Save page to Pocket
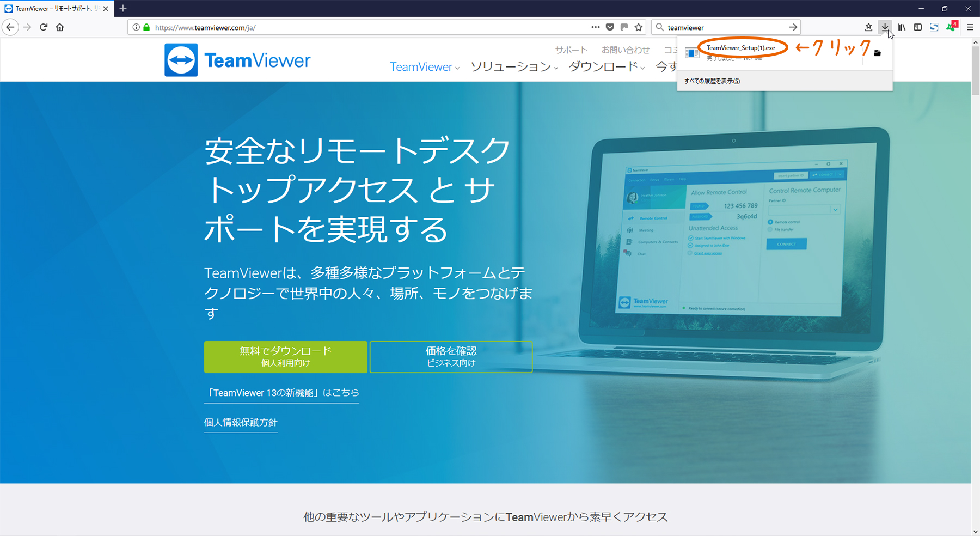Image resolution: width=980 pixels, height=536 pixels. 610,27
